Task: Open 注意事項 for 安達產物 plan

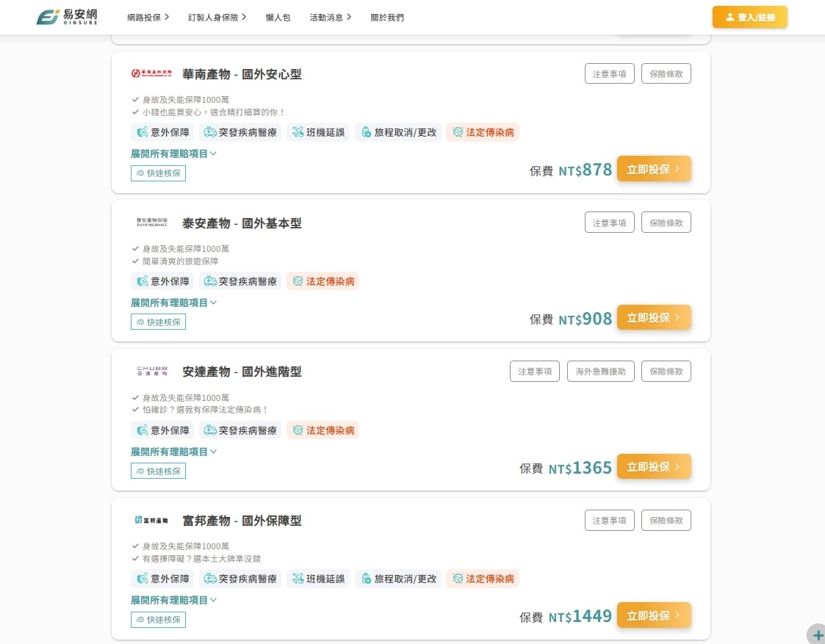Action: click(x=535, y=371)
